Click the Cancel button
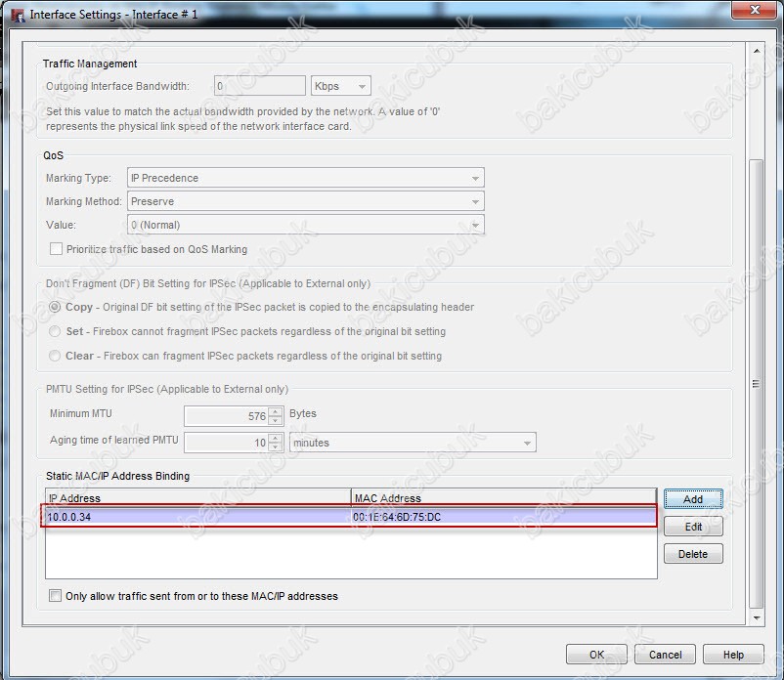 (665, 655)
